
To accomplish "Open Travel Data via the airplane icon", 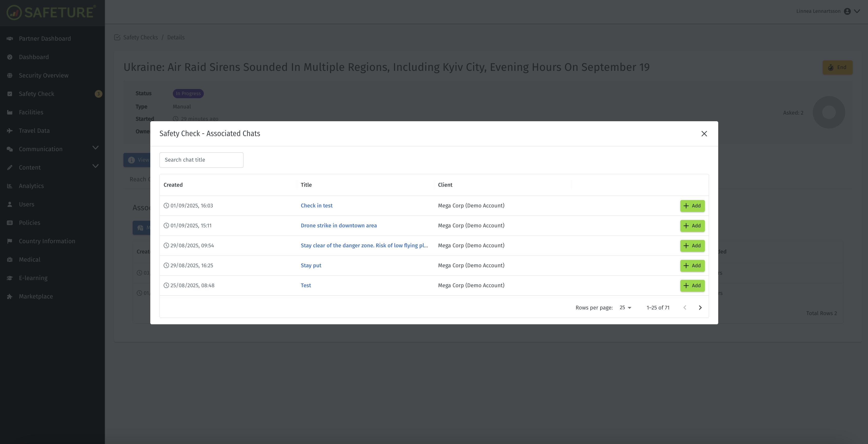I will 10,131.
